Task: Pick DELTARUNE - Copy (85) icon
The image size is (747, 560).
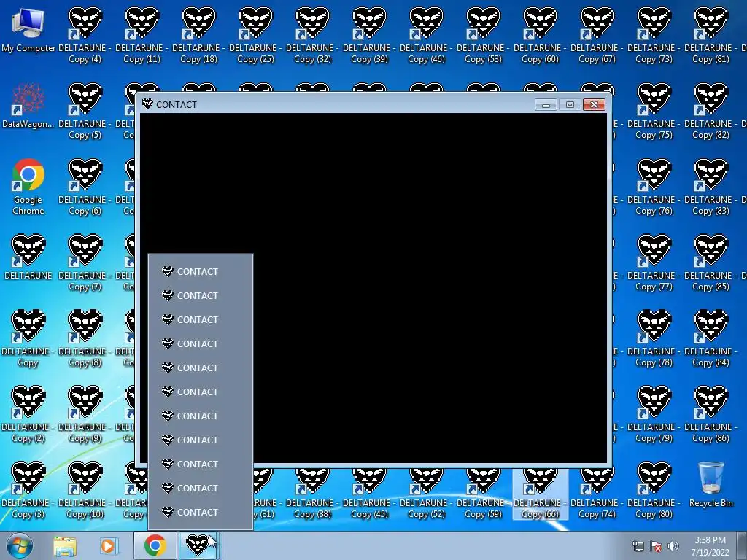Action: coord(711,262)
